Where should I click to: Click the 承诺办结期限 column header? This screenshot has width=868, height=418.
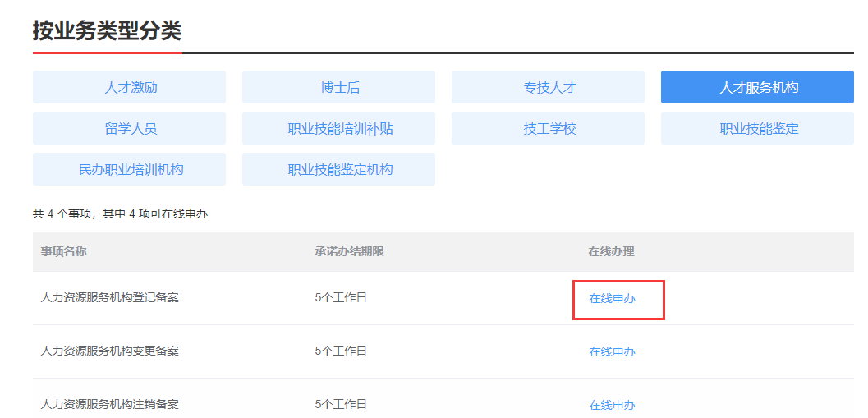pyautogui.click(x=349, y=252)
